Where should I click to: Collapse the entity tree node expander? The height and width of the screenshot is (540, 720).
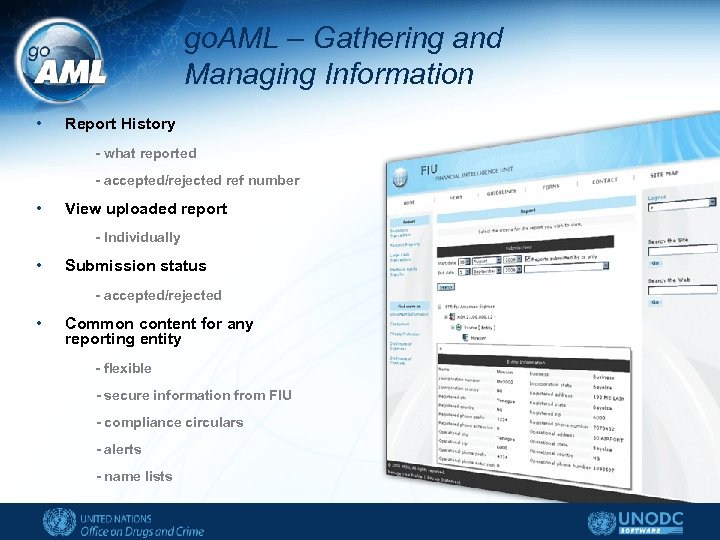452,327
